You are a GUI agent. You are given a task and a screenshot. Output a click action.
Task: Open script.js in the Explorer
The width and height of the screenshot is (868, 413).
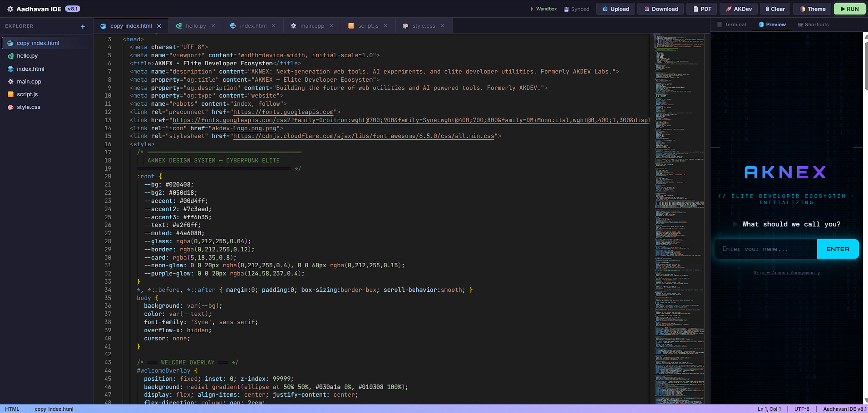27,94
